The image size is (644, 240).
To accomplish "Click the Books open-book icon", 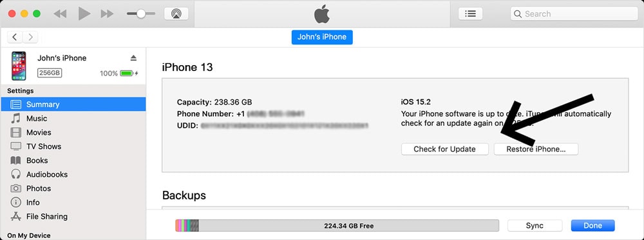I will pos(15,161).
